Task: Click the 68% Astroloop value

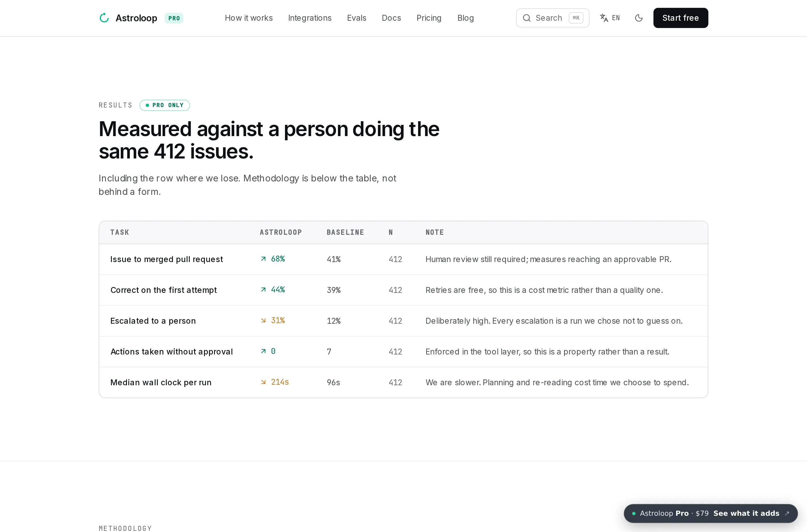Action: click(x=278, y=259)
